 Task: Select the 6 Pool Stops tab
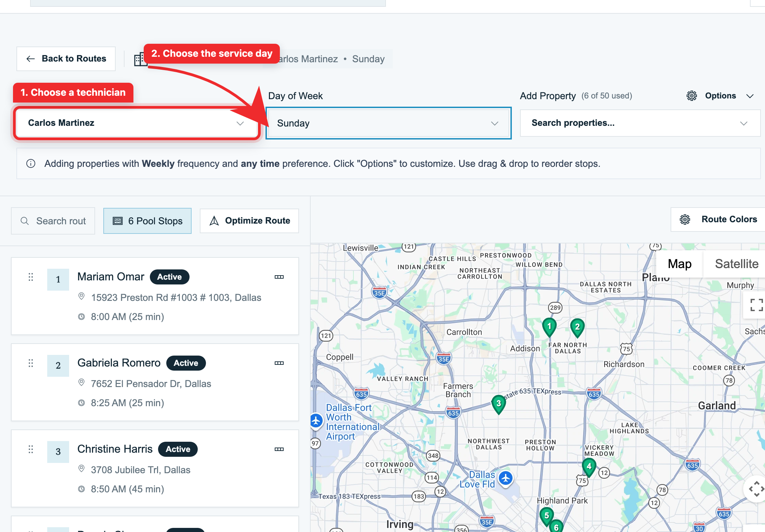tap(147, 221)
